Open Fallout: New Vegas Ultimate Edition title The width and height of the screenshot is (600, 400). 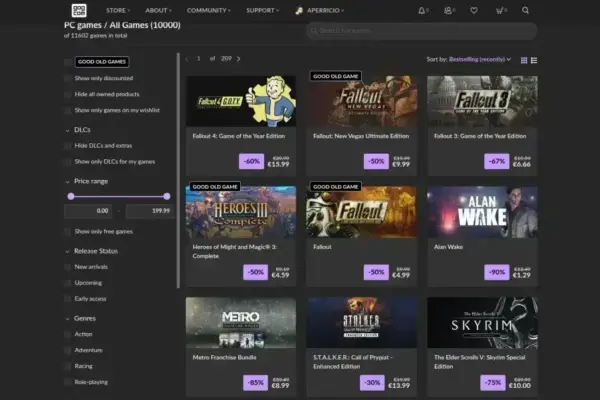tap(361, 136)
